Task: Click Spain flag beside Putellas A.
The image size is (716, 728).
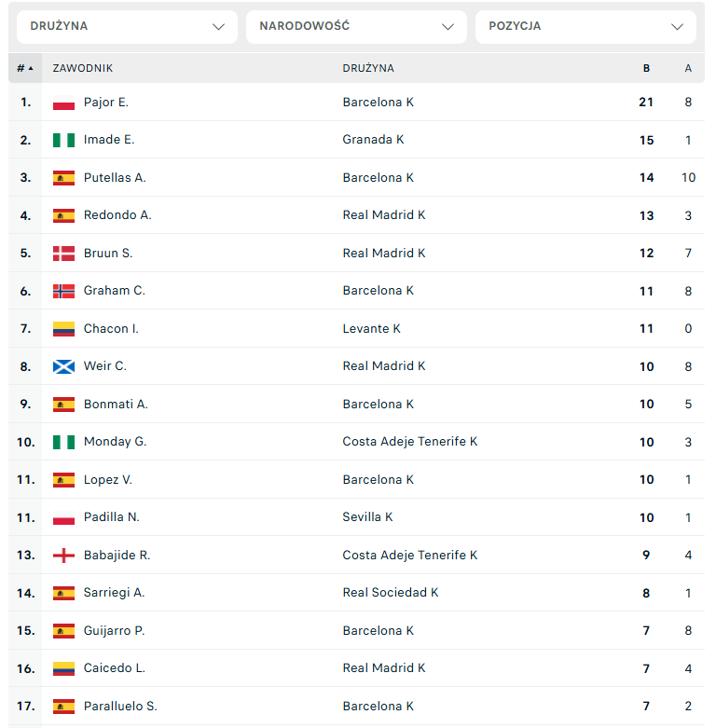Action: coord(63,178)
